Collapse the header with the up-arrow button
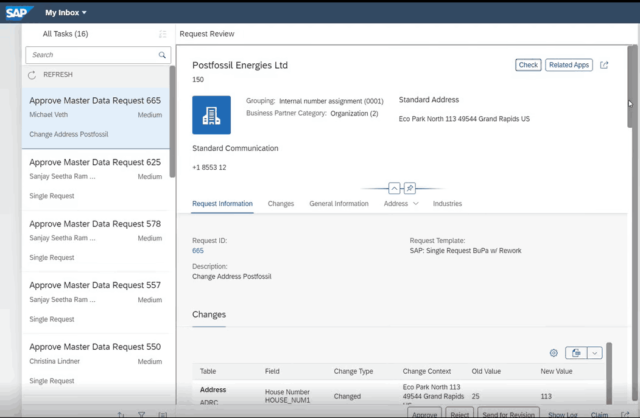The height and width of the screenshot is (418, 640). (394, 188)
